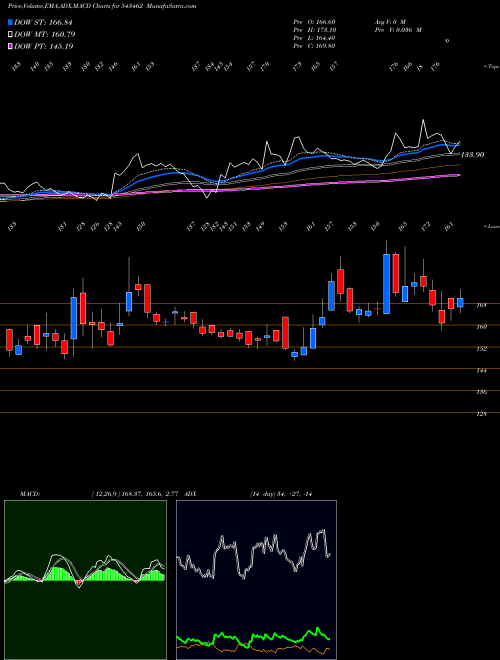This screenshot has height=660, width=500.
Task: Click the magenta DOW PT legend swatch
Action: (x=10, y=46)
